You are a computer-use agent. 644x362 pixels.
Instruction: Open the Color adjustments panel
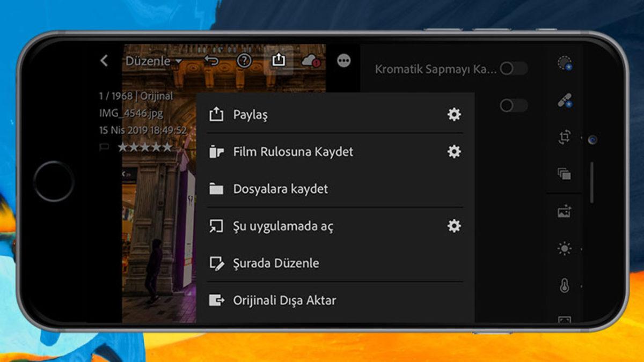pyautogui.click(x=562, y=285)
